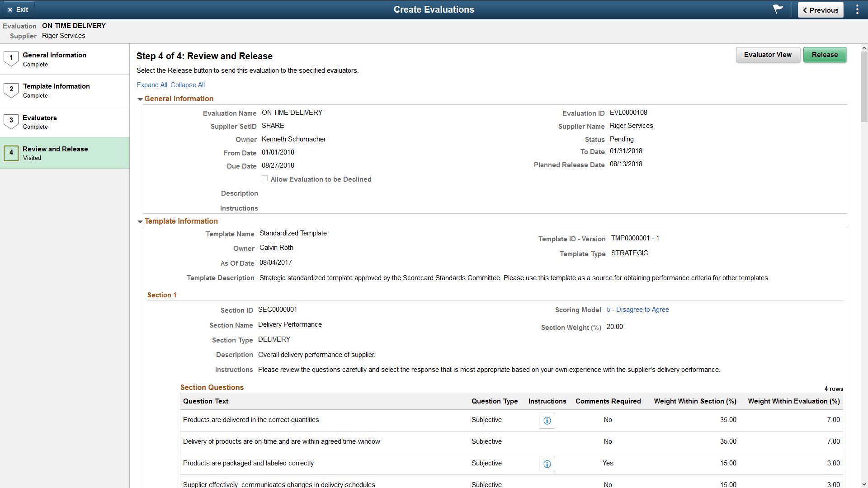Open the Evaluator View preview
Viewport: 868px width, 488px height.
pos(767,55)
